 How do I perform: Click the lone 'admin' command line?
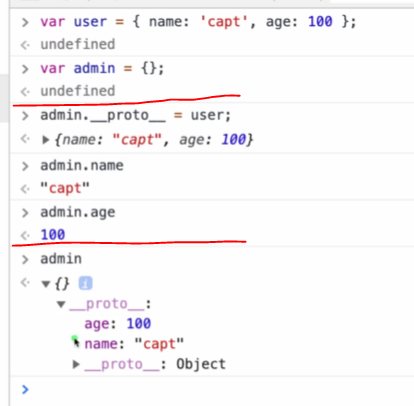61,259
